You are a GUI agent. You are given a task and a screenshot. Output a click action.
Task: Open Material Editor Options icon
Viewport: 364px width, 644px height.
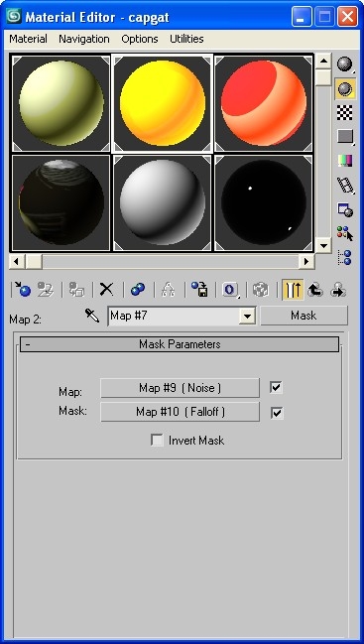coord(345,209)
